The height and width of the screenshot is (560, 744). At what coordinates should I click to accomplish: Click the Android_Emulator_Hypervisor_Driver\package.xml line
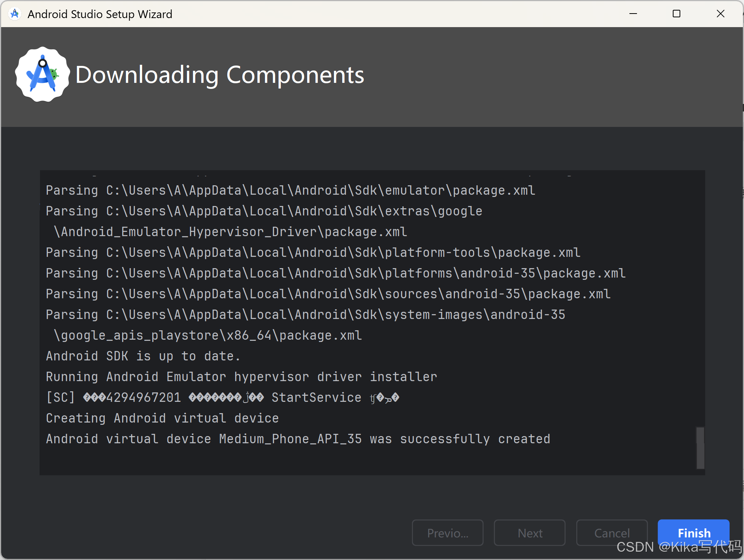[x=230, y=232]
